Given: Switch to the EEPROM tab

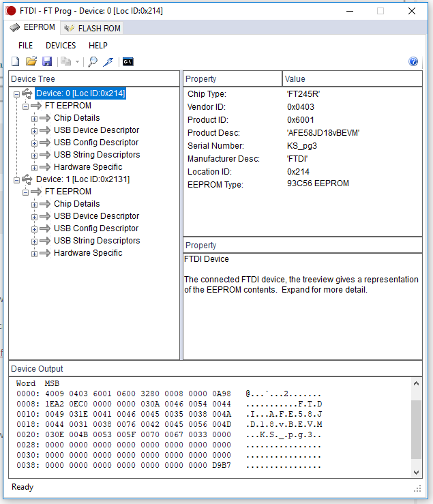Looking at the screenshot, I should pyautogui.click(x=32, y=28).
